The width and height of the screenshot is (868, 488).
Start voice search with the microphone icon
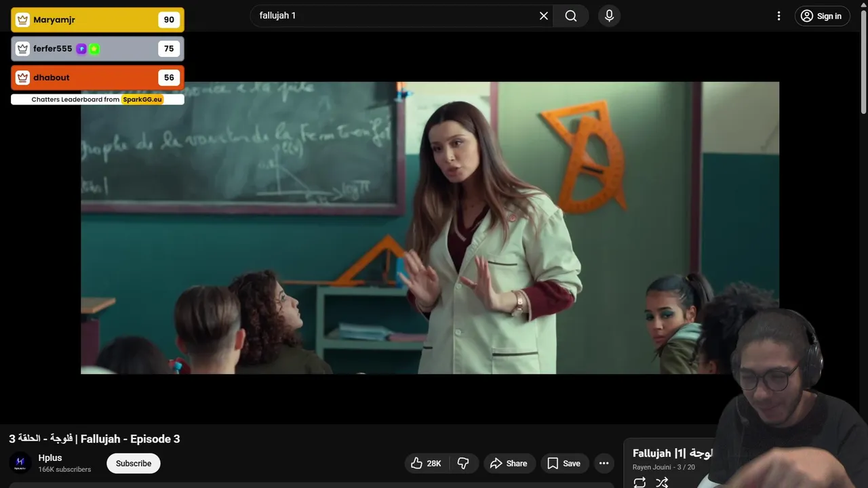point(609,16)
